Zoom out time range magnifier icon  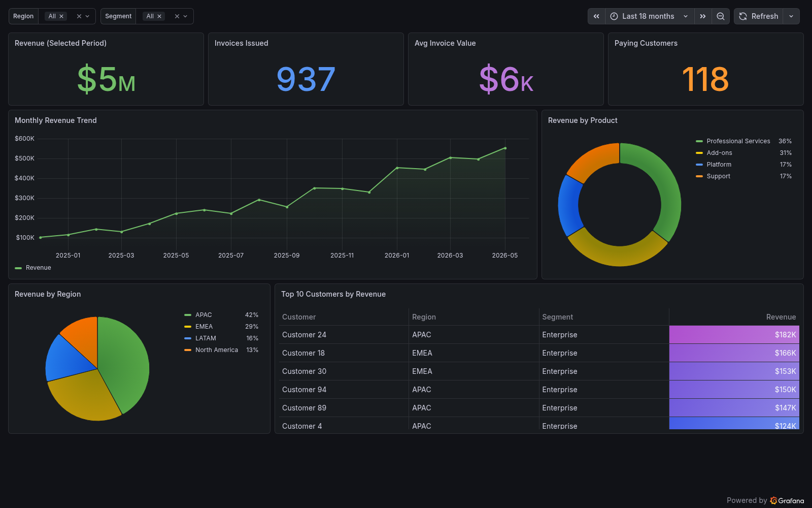[x=721, y=16]
